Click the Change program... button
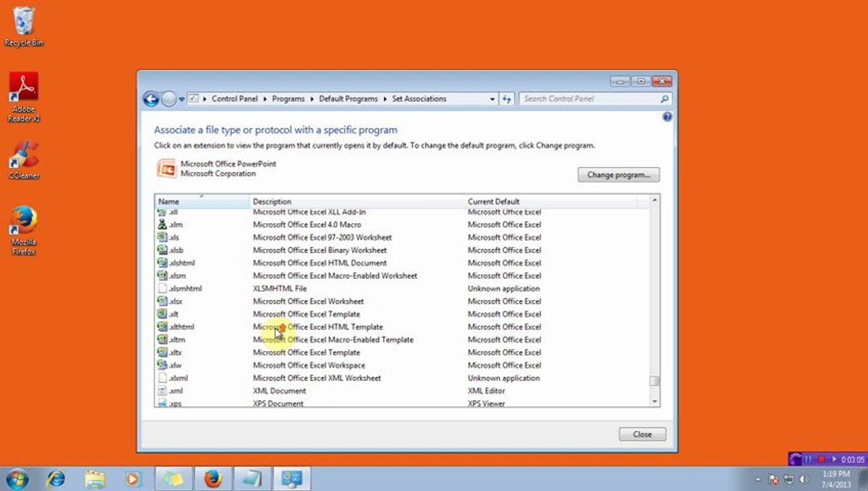The width and height of the screenshot is (868, 491). click(618, 175)
